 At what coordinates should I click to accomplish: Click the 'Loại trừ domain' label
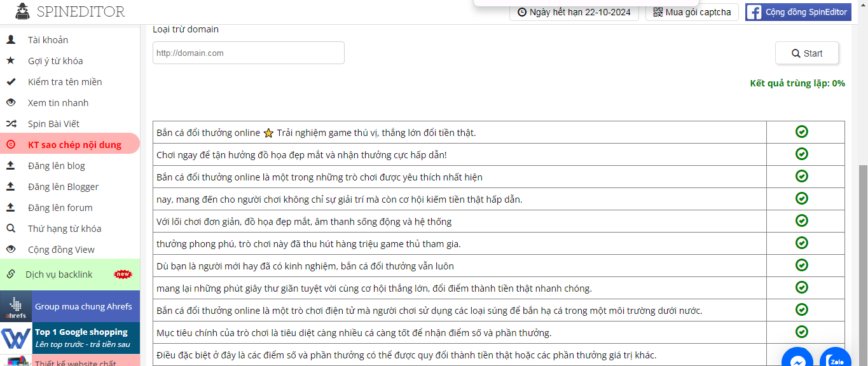[186, 29]
